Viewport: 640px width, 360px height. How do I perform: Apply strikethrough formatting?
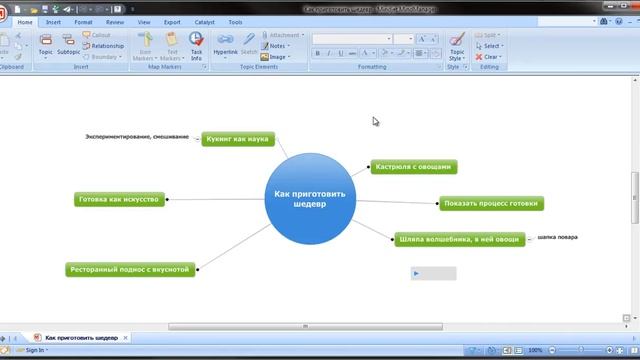click(x=352, y=53)
